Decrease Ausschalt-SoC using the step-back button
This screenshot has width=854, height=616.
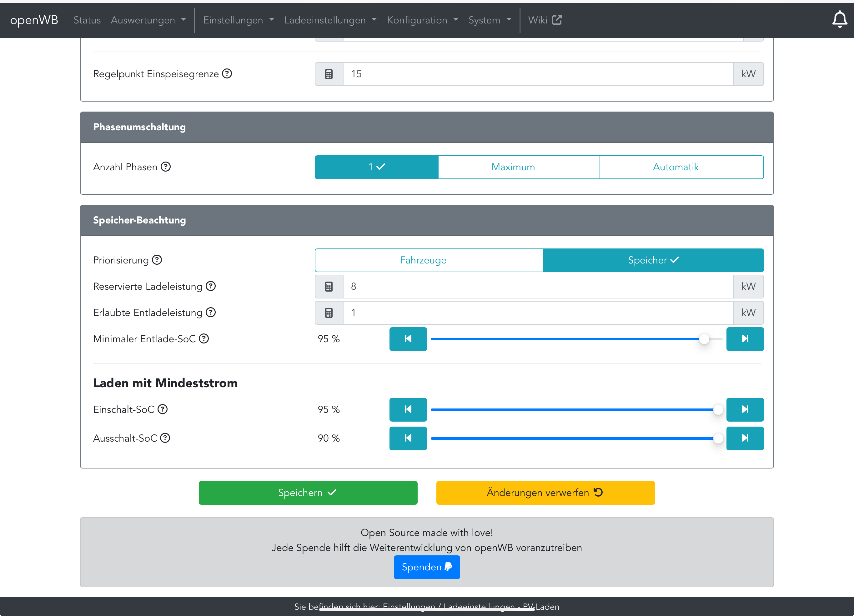point(408,438)
